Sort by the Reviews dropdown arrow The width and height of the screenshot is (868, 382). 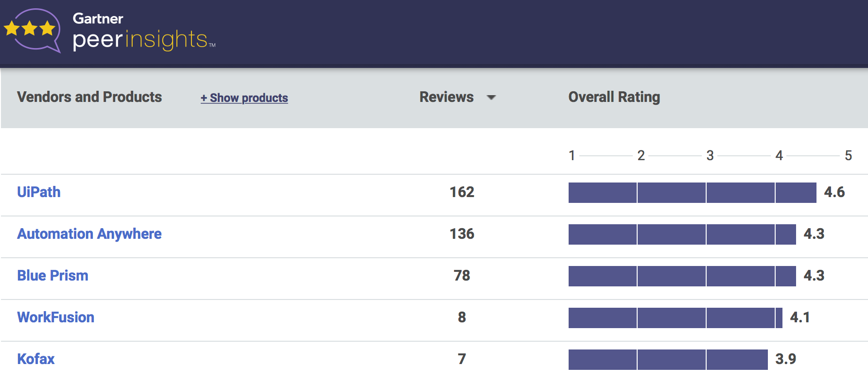(x=491, y=98)
